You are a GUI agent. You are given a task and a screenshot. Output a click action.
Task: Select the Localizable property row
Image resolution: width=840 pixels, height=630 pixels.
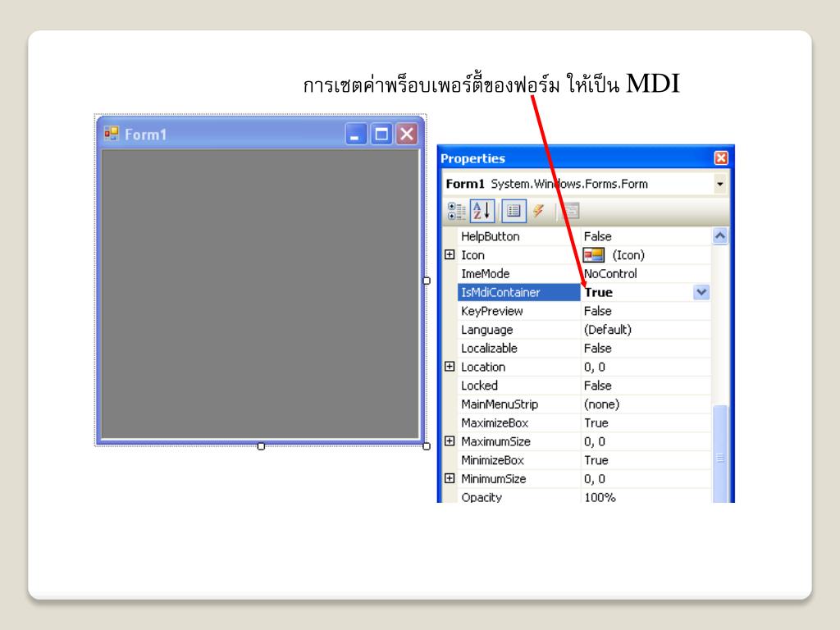click(x=584, y=348)
